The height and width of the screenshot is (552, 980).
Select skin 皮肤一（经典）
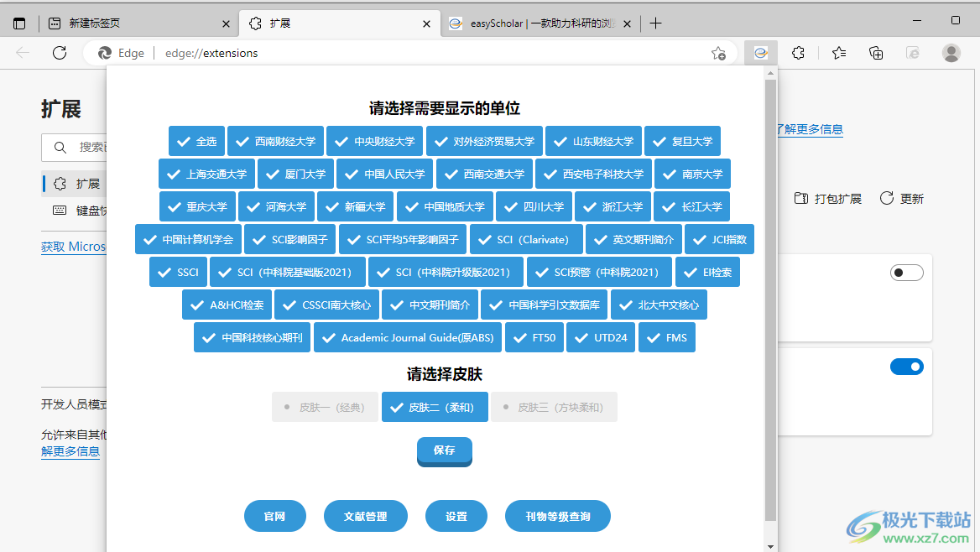[x=325, y=407]
